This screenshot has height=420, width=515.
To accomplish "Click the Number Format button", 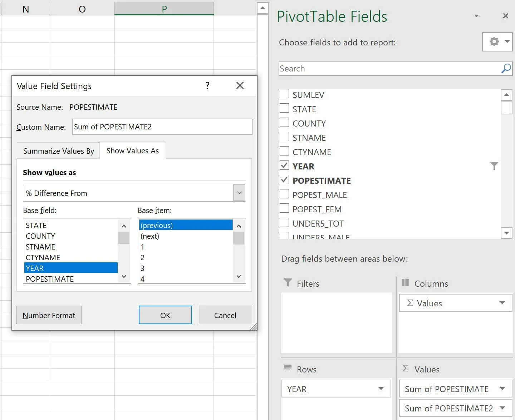I will click(49, 315).
